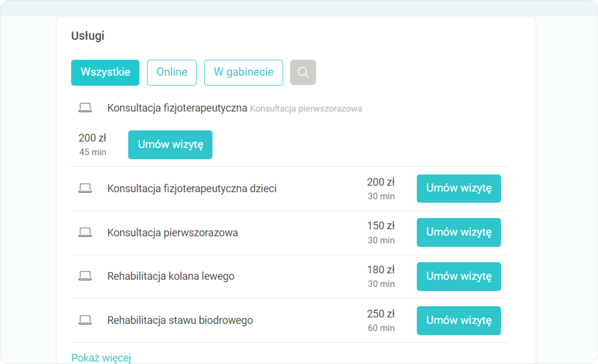This screenshot has width=598, height=364.
Task: Open the search magnifier icon button
Action: point(303,73)
